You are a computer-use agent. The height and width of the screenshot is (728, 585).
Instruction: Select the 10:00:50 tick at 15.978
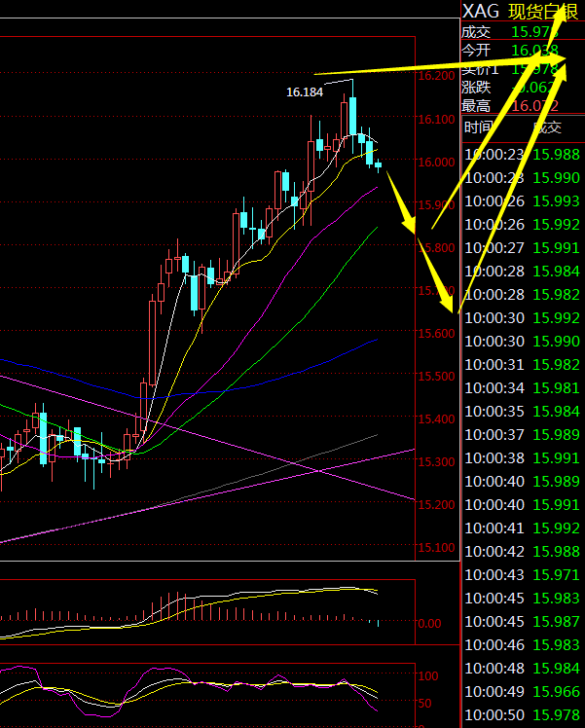(x=523, y=715)
